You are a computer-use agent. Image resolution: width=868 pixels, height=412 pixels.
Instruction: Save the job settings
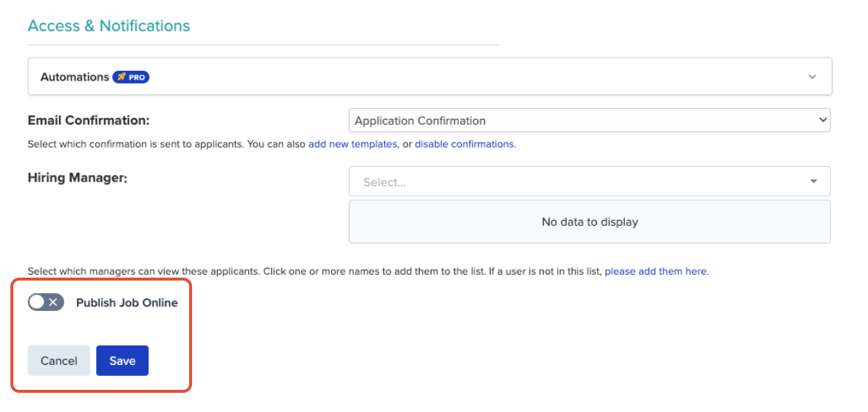click(x=123, y=360)
